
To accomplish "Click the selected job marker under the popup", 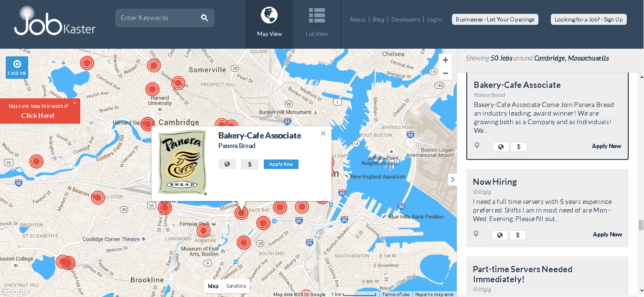I will [x=241, y=213].
